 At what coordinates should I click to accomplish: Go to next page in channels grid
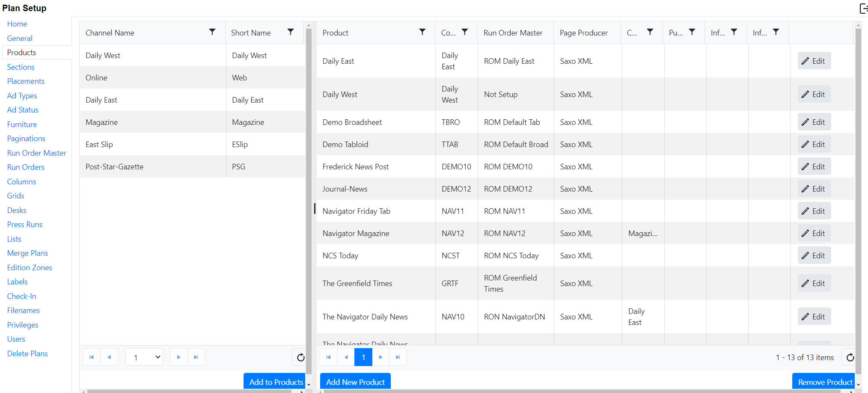(x=178, y=357)
